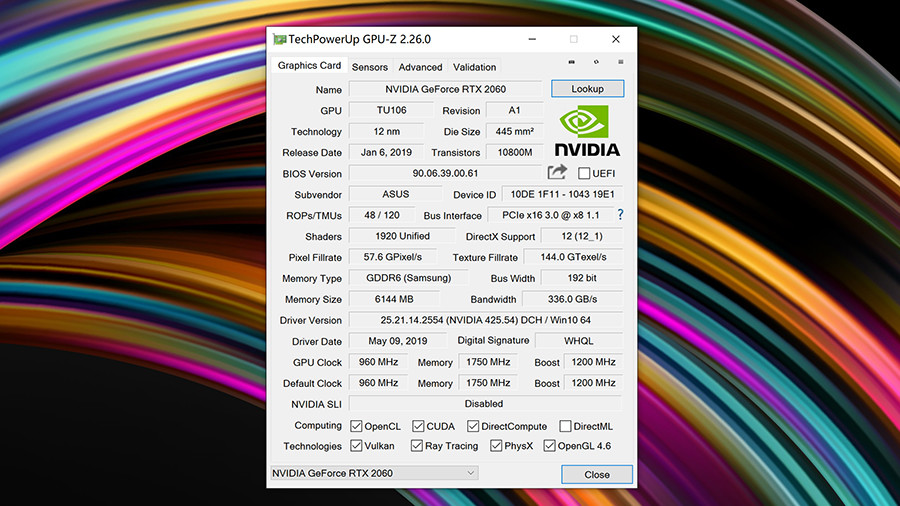Toggle the PhysX checkbox
Screen dimensions: 900x506
point(496,446)
